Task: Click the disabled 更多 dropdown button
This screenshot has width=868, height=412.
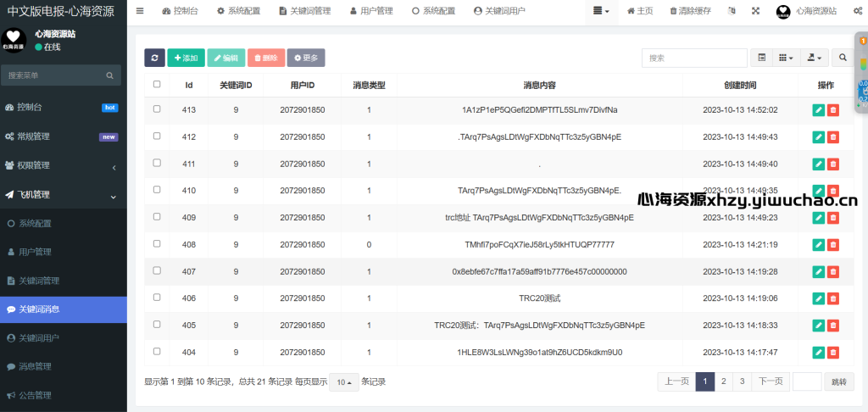Action: click(306, 58)
